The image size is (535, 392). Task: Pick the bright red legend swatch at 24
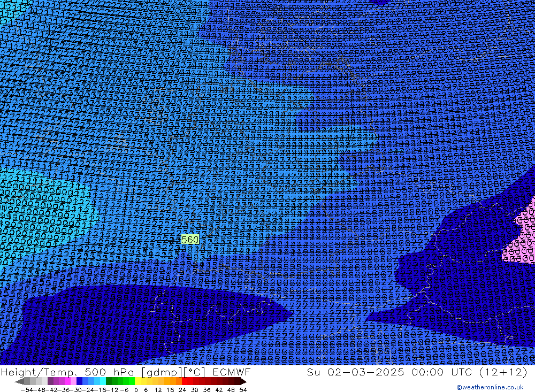[x=185, y=381]
